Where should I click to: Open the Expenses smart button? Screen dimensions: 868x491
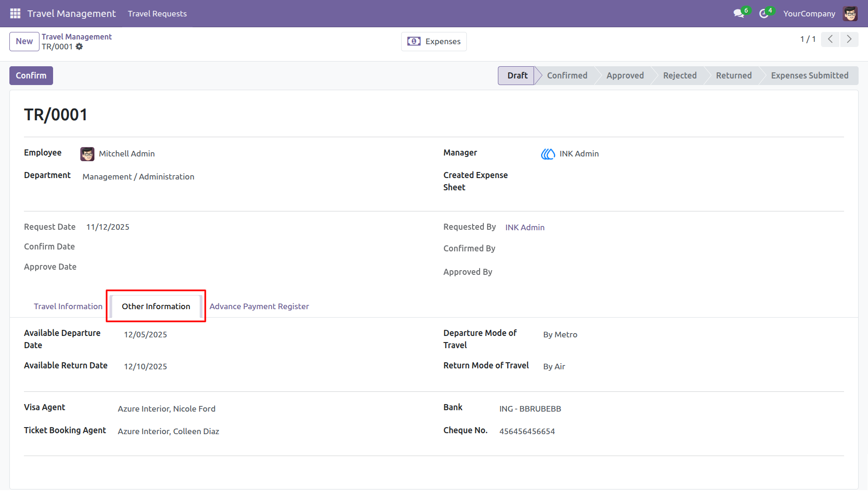(434, 41)
